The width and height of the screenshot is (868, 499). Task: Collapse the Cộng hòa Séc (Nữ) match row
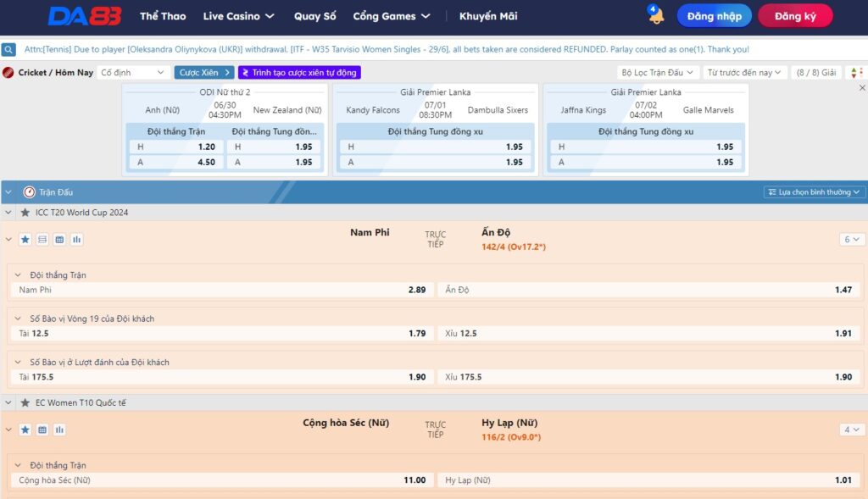(x=8, y=430)
